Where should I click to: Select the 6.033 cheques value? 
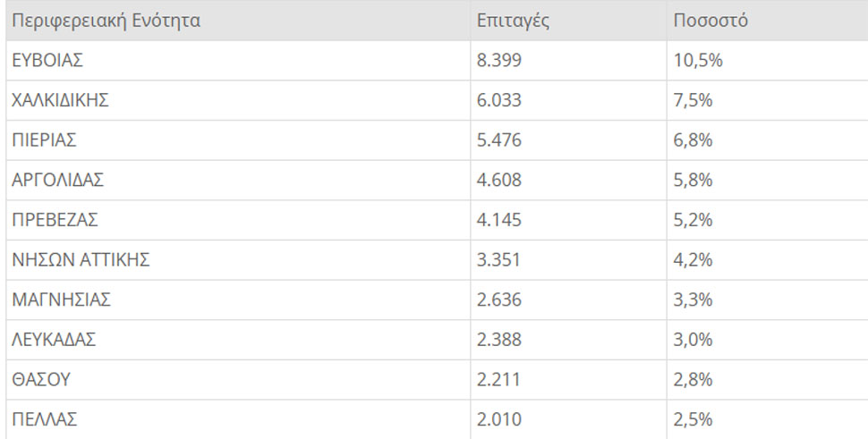click(x=499, y=100)
